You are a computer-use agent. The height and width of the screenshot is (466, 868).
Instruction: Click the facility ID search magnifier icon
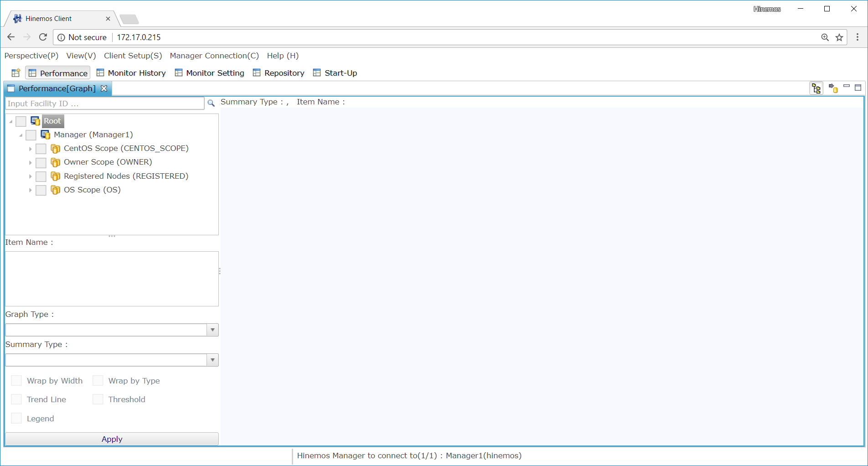[211, 104]
